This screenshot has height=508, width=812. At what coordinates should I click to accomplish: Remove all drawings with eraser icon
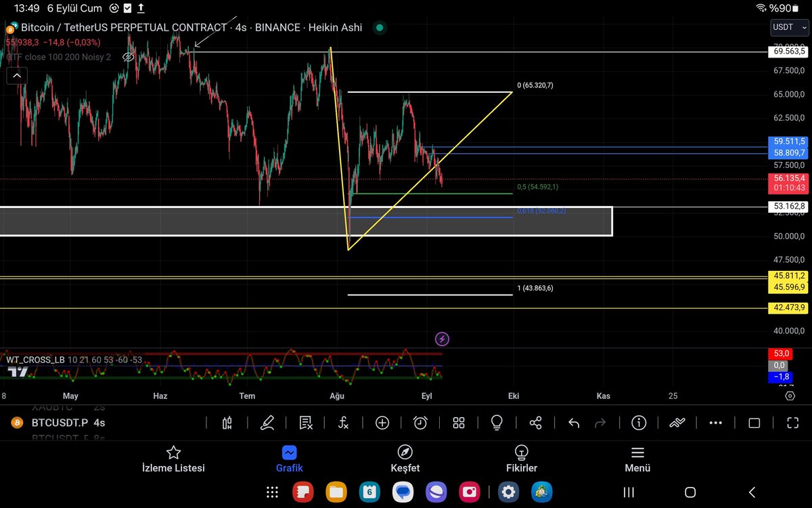305,423
